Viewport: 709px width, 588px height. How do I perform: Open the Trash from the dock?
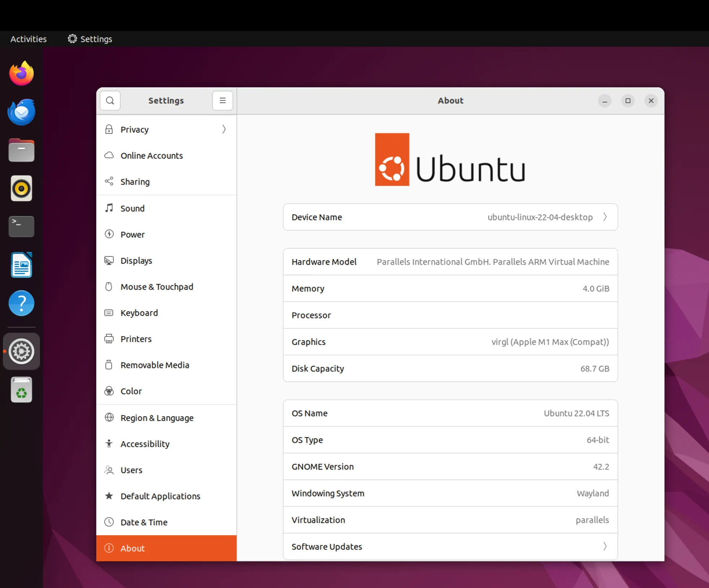pos(21,390)
